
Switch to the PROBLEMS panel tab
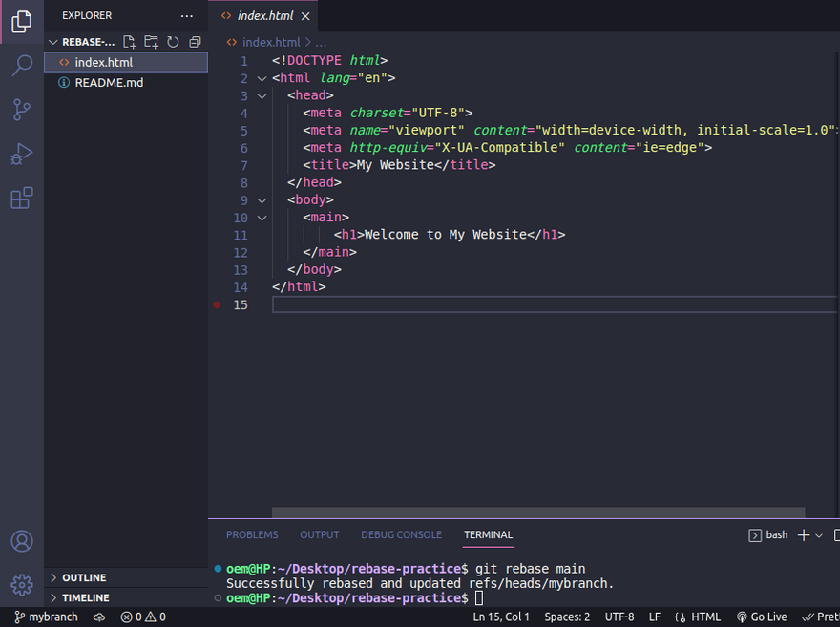(252, 534)
